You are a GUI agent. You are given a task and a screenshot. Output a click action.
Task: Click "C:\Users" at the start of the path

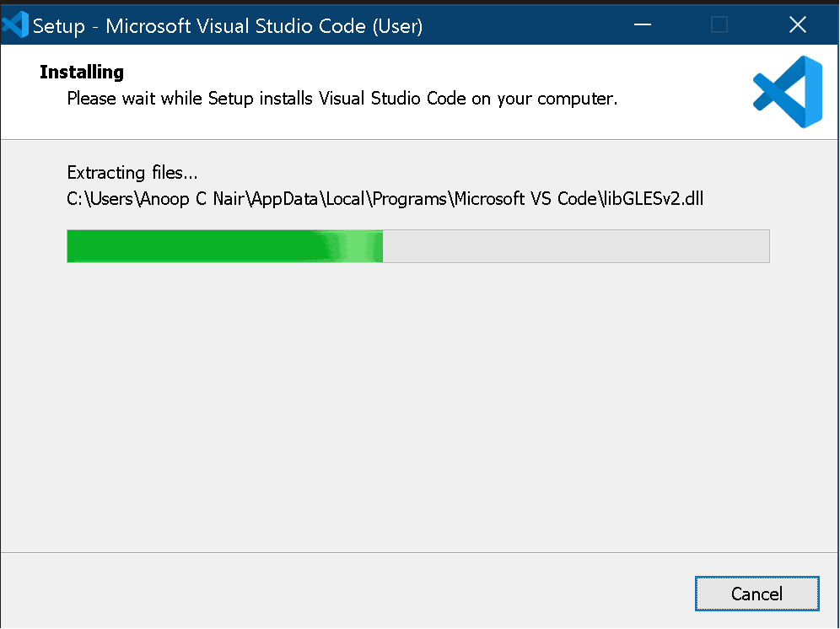[95, 199]
